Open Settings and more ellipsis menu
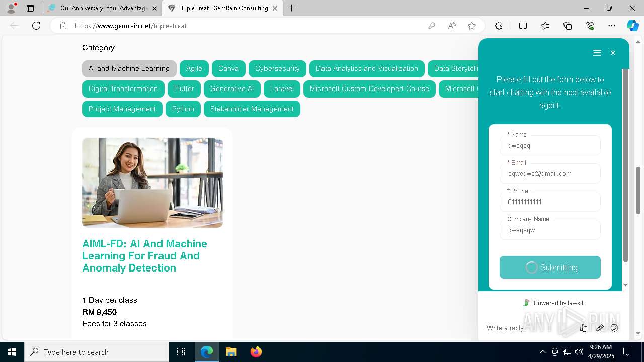Image resolution: width=644 pixels, height=362 pixels. [612, 26]
